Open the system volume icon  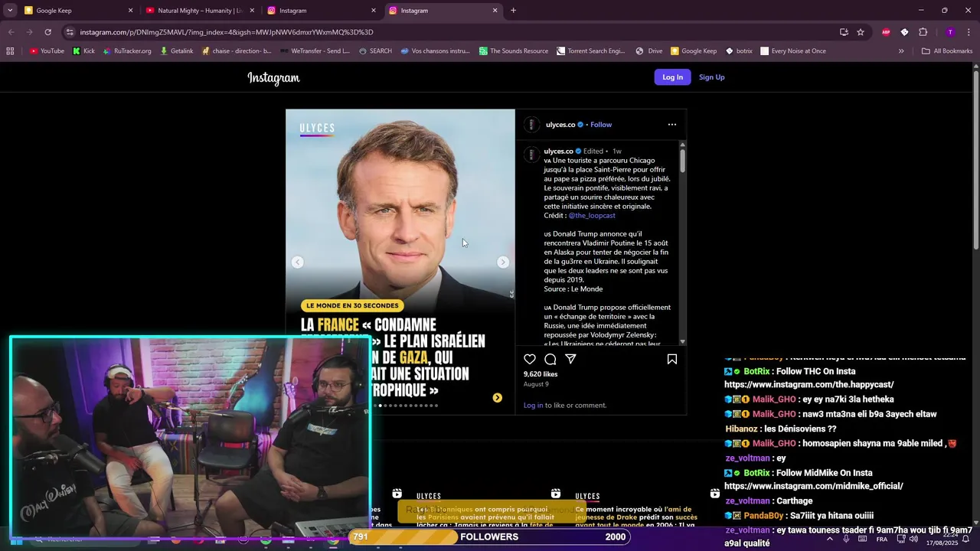click(913, 539)
